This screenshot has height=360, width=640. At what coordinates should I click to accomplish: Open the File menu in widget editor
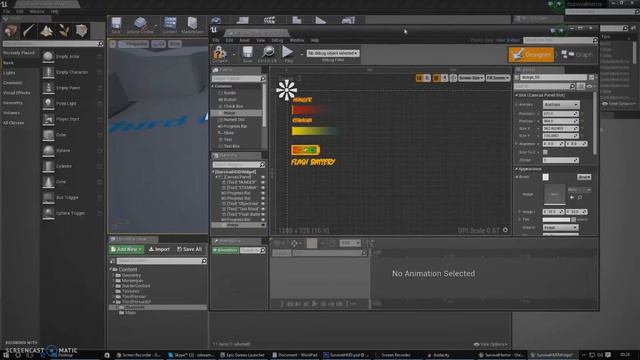(216, 40)
